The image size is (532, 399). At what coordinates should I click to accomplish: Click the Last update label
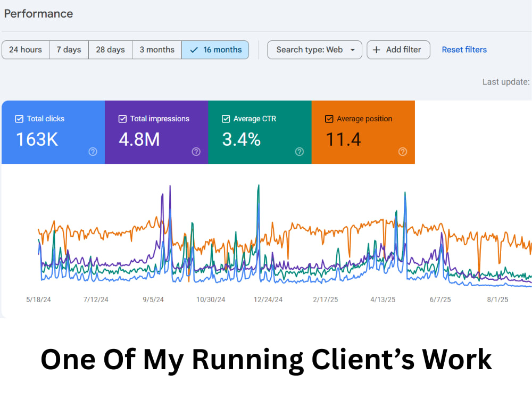click(506, 82)
